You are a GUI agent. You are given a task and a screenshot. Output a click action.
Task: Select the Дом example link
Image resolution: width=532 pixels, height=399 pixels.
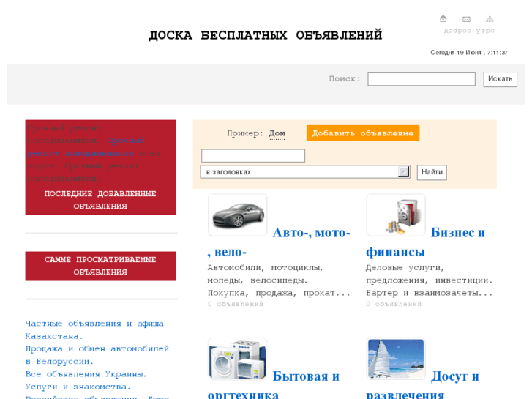tap(277, 133)
